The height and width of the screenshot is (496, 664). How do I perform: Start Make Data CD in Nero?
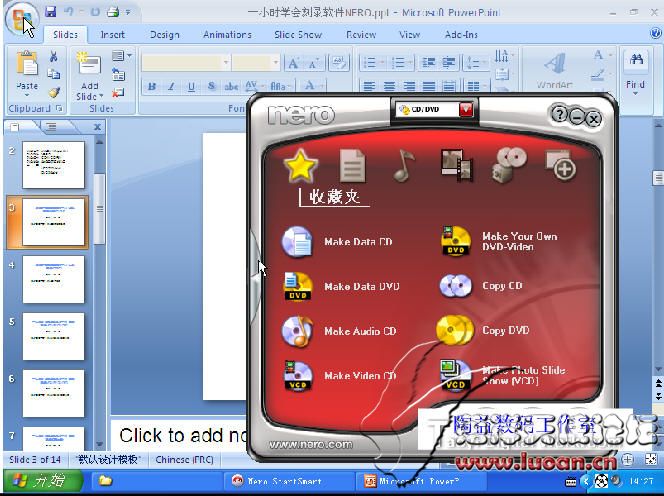click(x=337, y=242)
